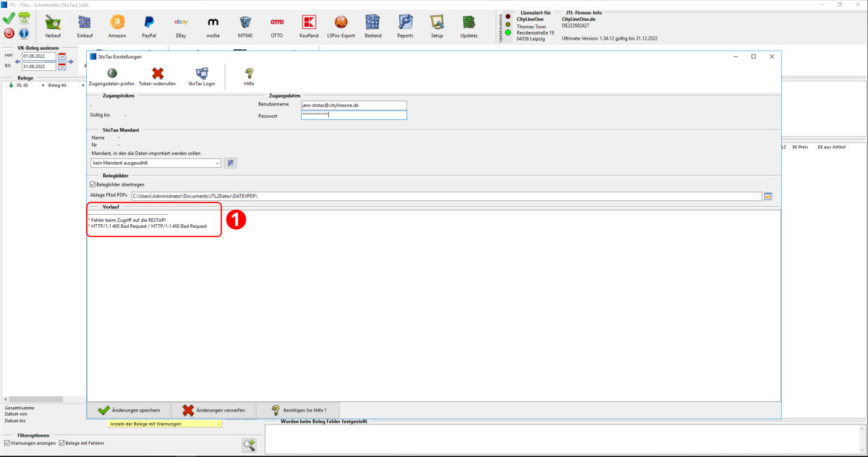868x457 pixels.
Task: Open the 'von' date calendar picker
Action: 62,56
